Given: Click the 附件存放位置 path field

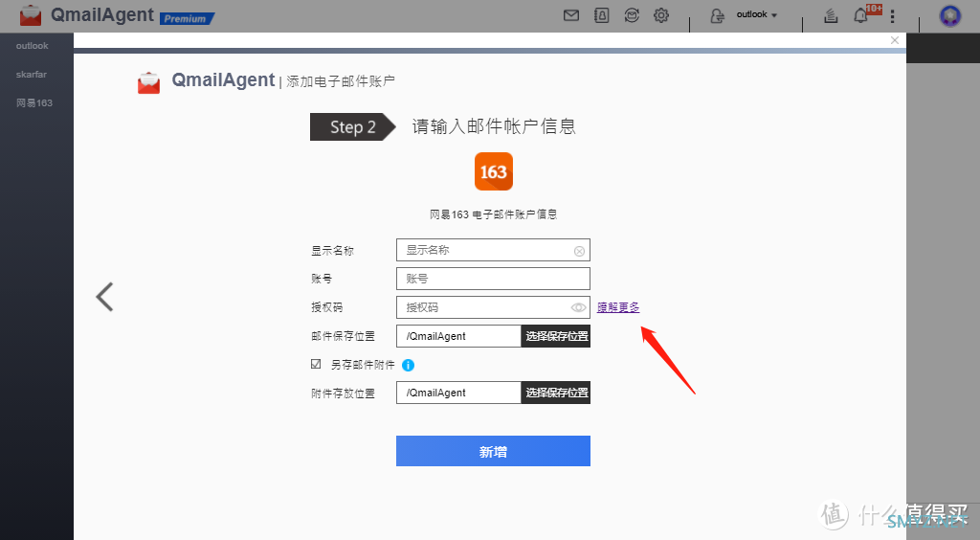Looking at the screenshot, I should (x=458, y=393).
